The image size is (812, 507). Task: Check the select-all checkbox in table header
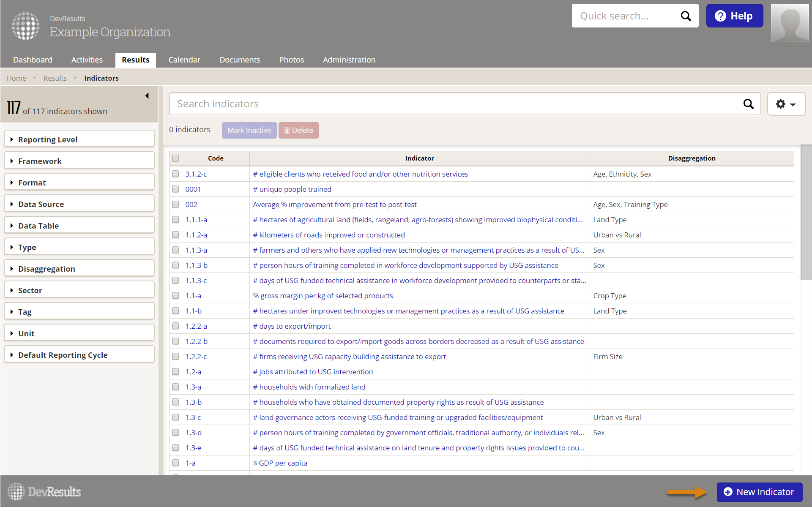(175, 158)
